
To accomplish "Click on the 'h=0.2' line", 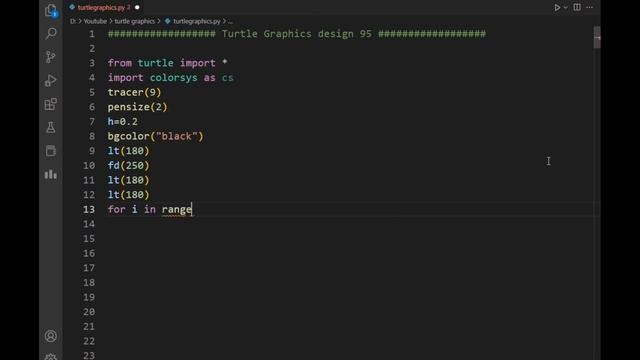I will (122, 122).
